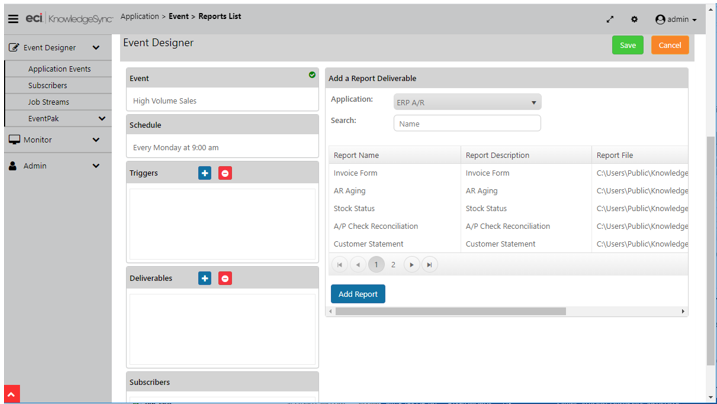Expand the Admin sidebar section
The width and height of the screenshot is (717, 404).
coord(96,166)
